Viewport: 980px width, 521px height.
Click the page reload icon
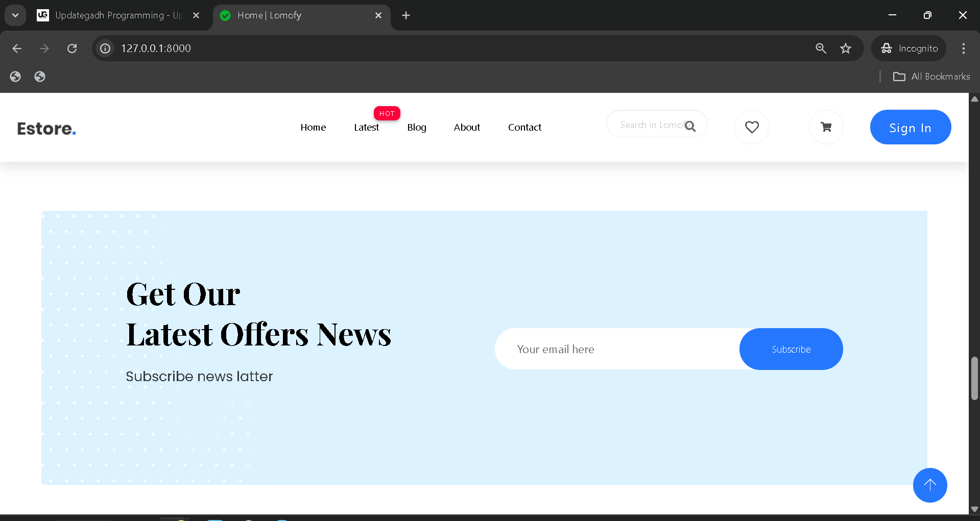72,48
